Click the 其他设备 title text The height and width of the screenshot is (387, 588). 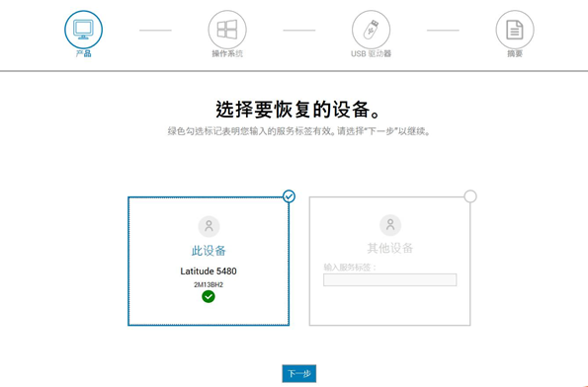click(390, 248)
